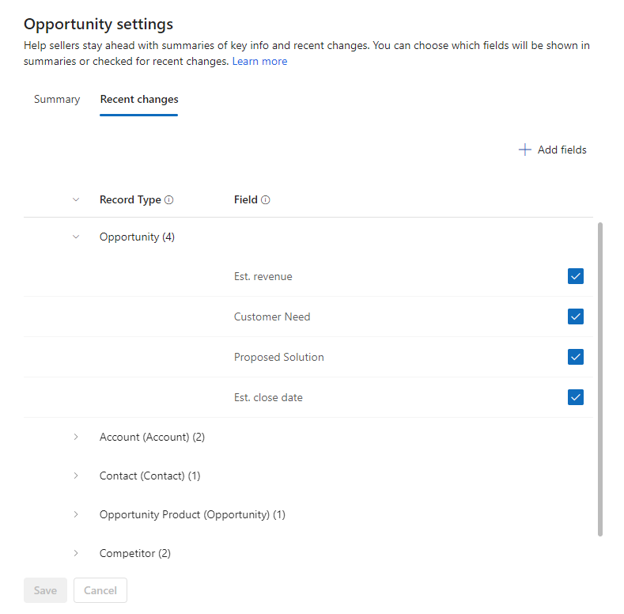Select the Est. revenue field row

308,276
